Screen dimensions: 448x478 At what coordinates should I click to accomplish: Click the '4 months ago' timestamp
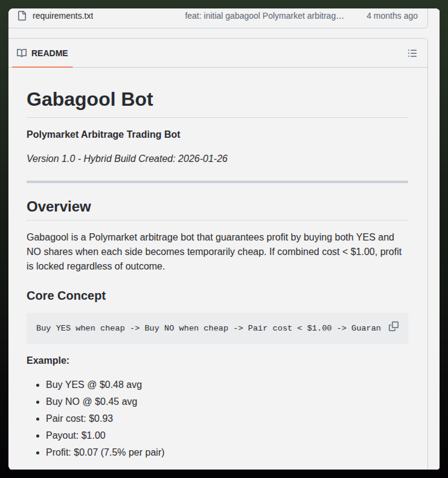pyautogui.click(x=392, y=16)
